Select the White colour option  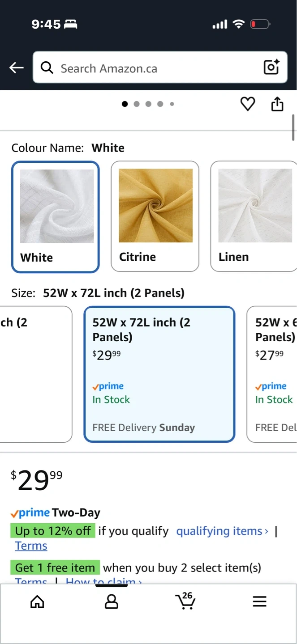click(55, 216)
